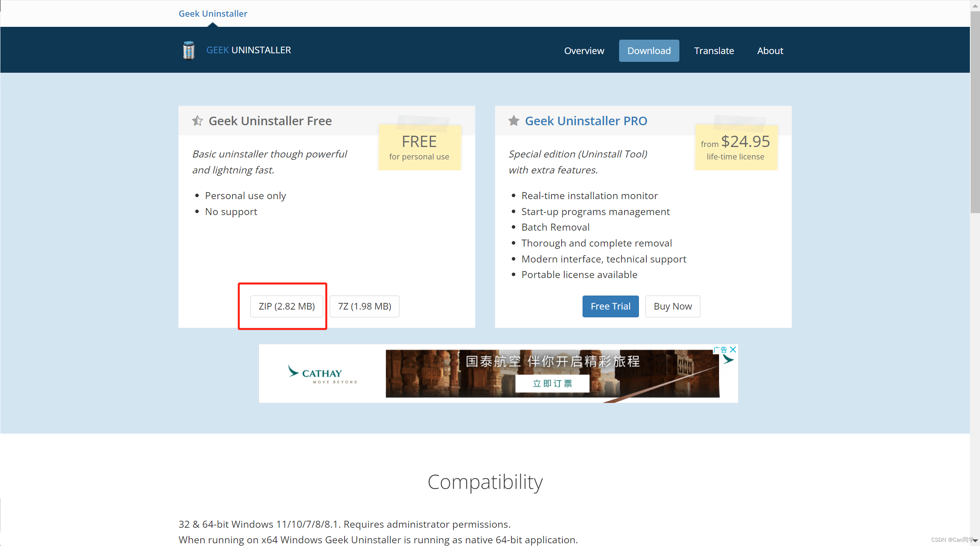Open the Overview navigation tab
The image size is (980, 546).
[x=584, y=51]
